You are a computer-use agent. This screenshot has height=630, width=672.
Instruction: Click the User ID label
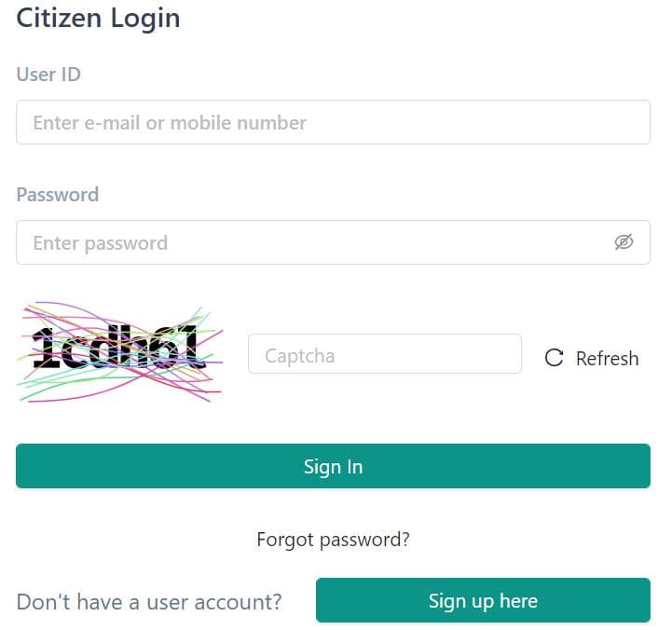(48, 75)
